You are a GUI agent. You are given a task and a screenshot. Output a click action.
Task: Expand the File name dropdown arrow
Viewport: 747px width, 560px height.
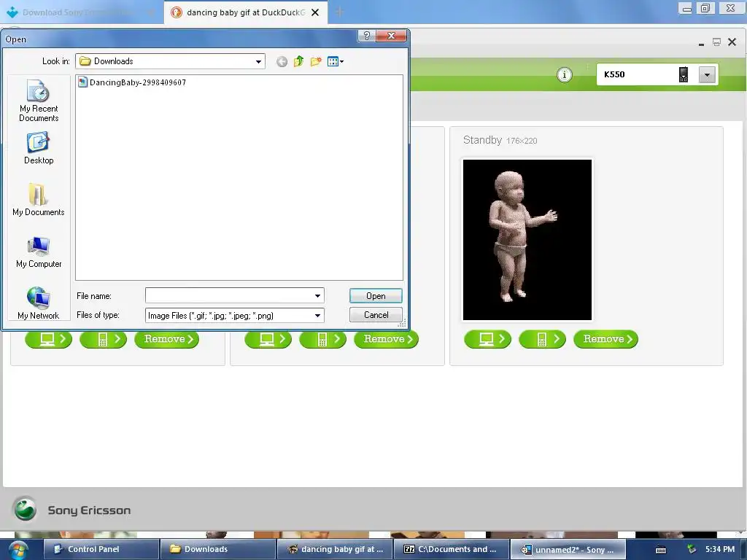318,296
